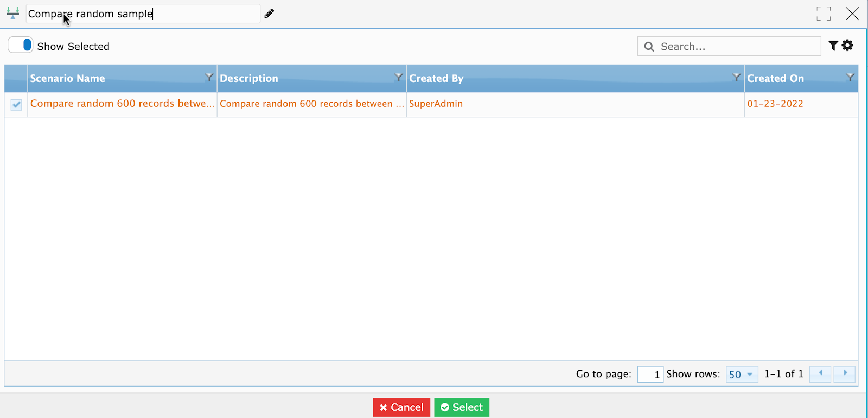Sort by the Created On column header
Image resolution: width=868 pixels, height=418 pixels.
(775, 78)
